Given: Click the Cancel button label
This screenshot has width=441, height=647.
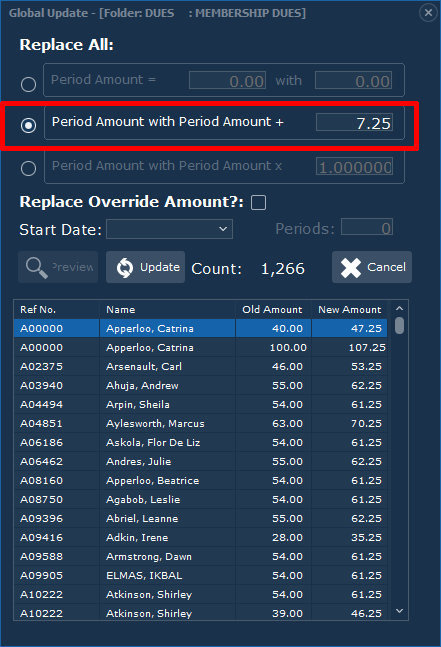Looking at the screenshot, I should pyautogui.click(x=387, y=267).
